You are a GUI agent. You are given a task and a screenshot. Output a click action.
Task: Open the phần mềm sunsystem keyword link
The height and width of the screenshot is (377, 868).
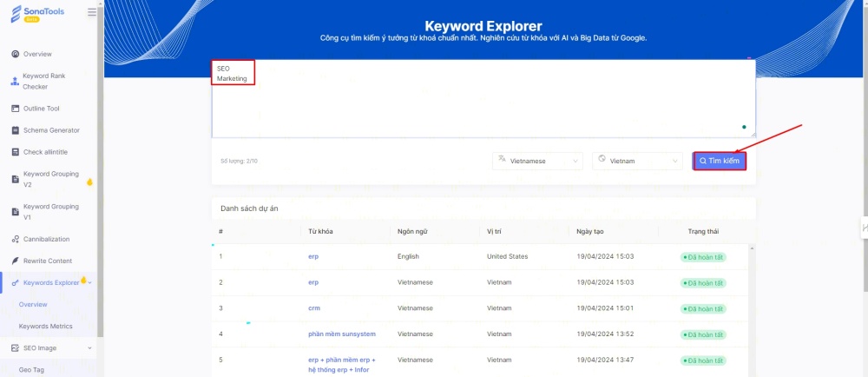[339, 334]
